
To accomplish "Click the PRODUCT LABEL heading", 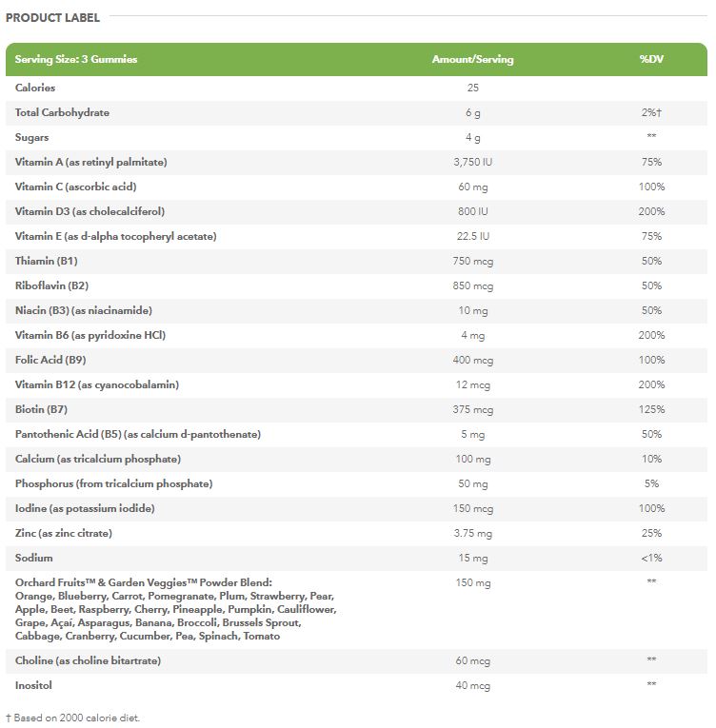I will pos(52,17).
